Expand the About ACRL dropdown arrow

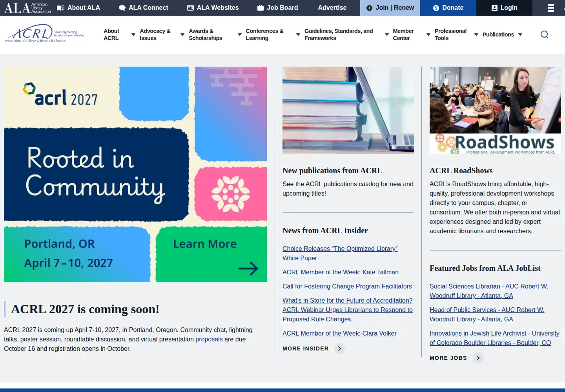(133, 34)
